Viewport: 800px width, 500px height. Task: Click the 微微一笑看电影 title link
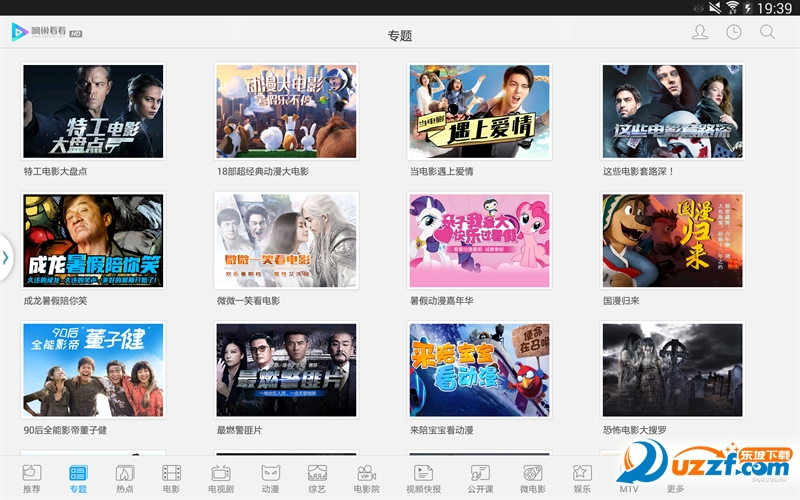(248, 301)
